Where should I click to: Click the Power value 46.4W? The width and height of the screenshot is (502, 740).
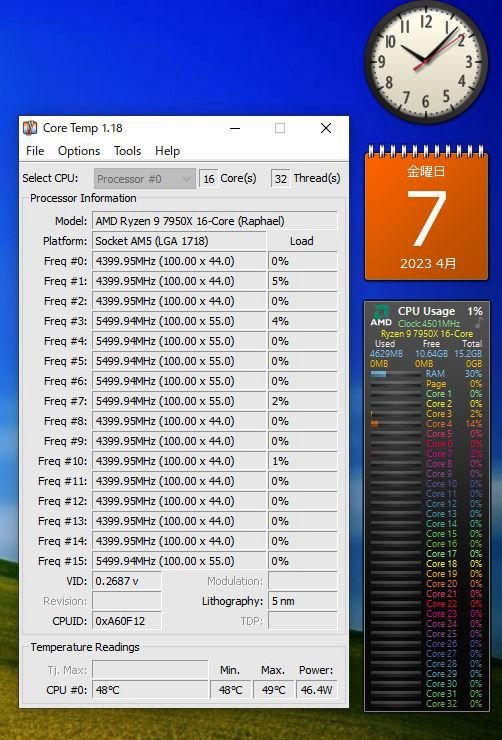pyautogui.click(x=317, y=690)
